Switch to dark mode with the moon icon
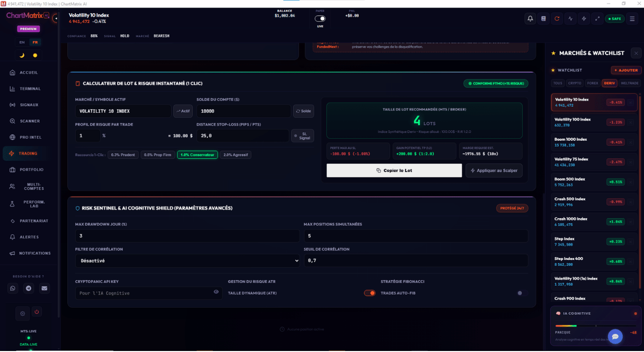This screenshot has height=352, width=644. coord(22,55)
